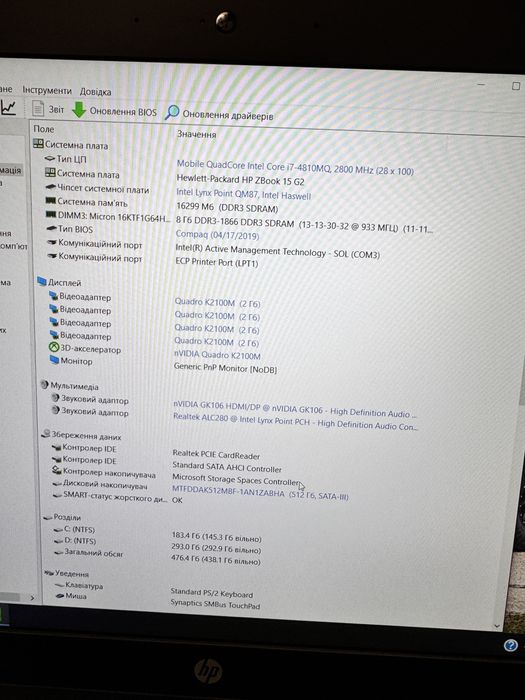Open the Core i7-4810MQ processor link

click(x=295, y=167)
